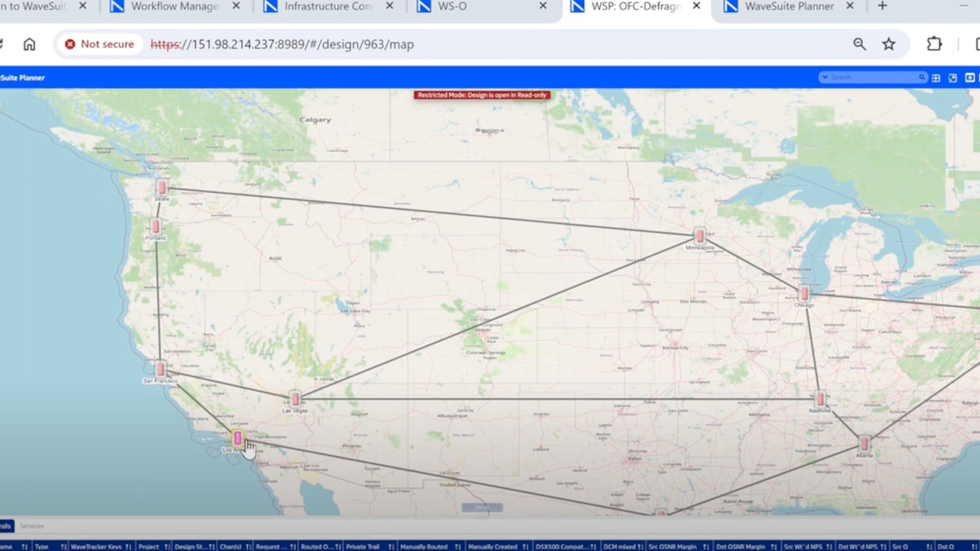Image resolution: width=980 pixels, height=551 pixels.
Task: Select the Las Vegas node icon
Action: click(295, 399)
